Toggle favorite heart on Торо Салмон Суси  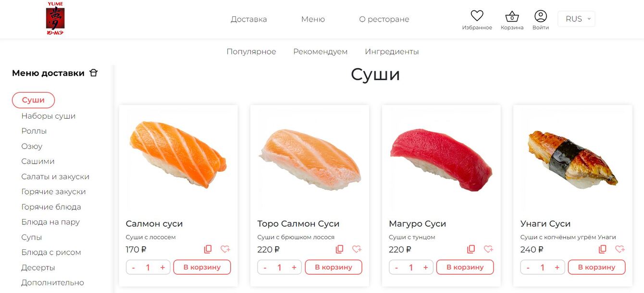pyautogui.click(x=357, y=249)
